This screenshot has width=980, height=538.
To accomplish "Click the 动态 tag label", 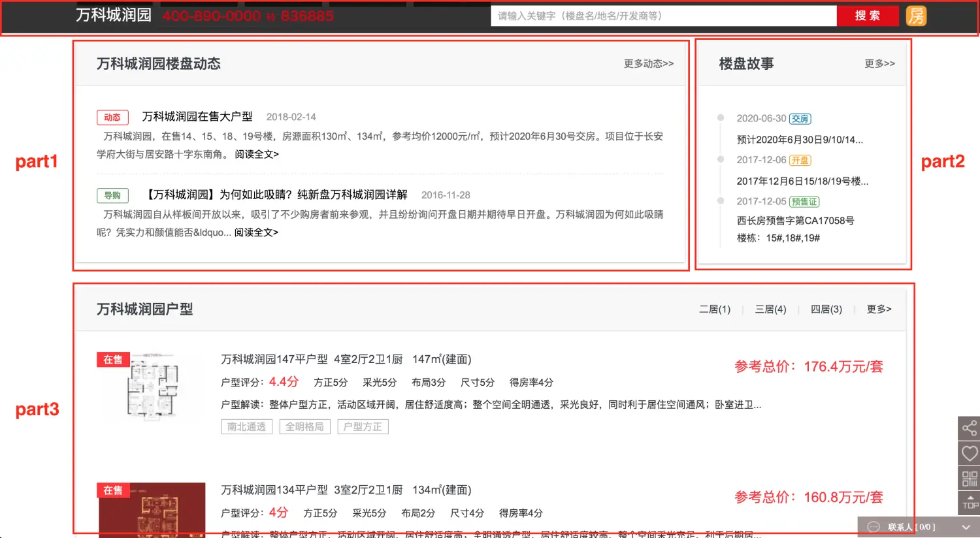I will pyautogui.click(x=112, y=118).
